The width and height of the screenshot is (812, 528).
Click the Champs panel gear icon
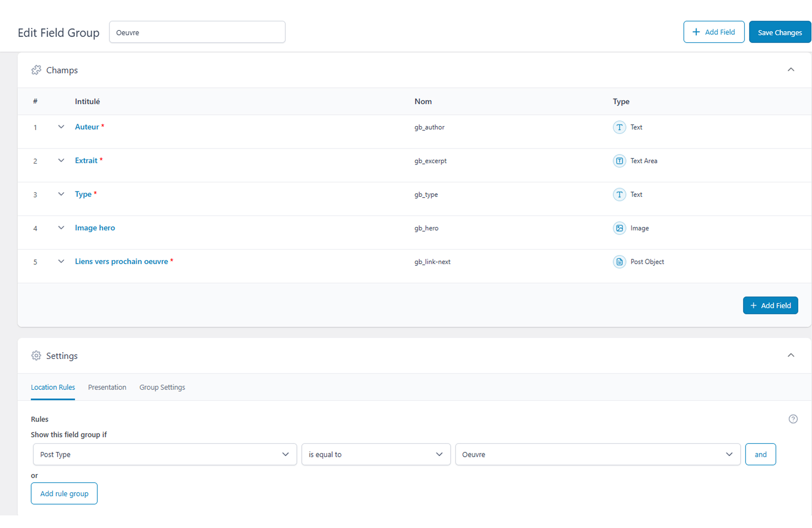click(36, 70)
